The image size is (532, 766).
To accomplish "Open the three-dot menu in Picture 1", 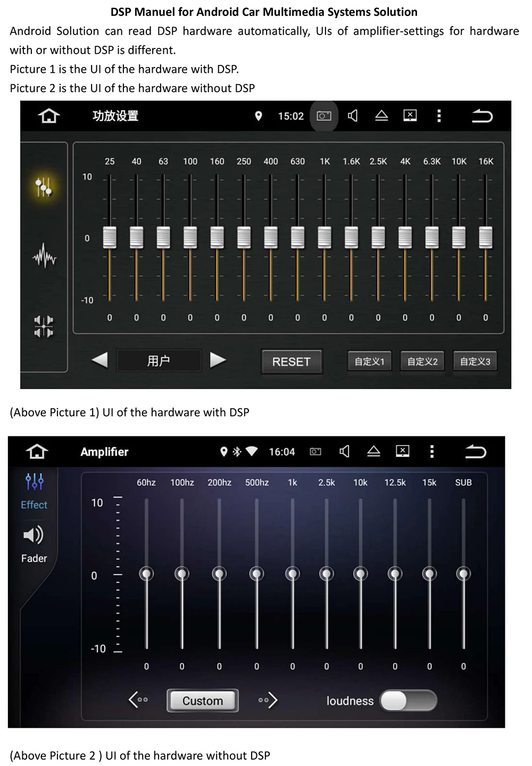I will (x=439, y=116).
